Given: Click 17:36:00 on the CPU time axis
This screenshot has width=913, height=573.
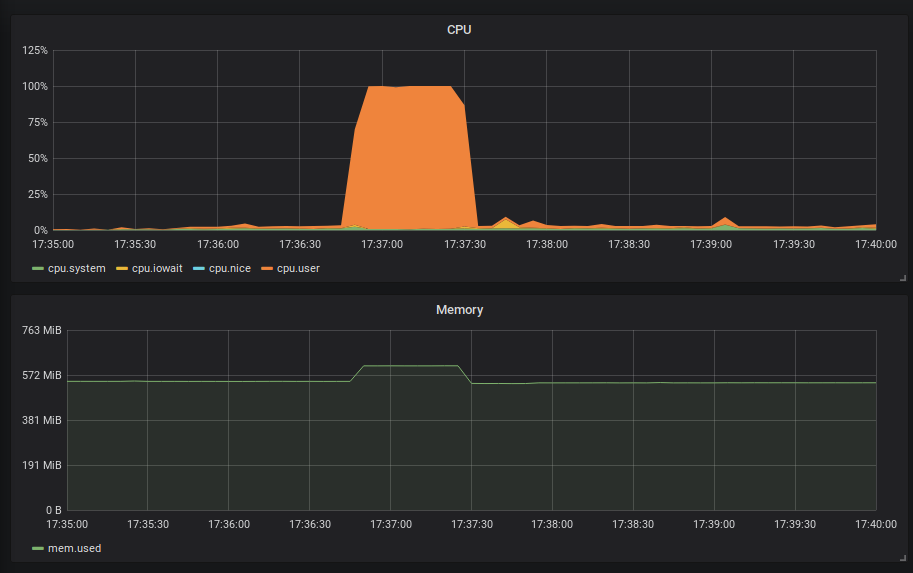Looking at the screenshot, I should (218, 245).
